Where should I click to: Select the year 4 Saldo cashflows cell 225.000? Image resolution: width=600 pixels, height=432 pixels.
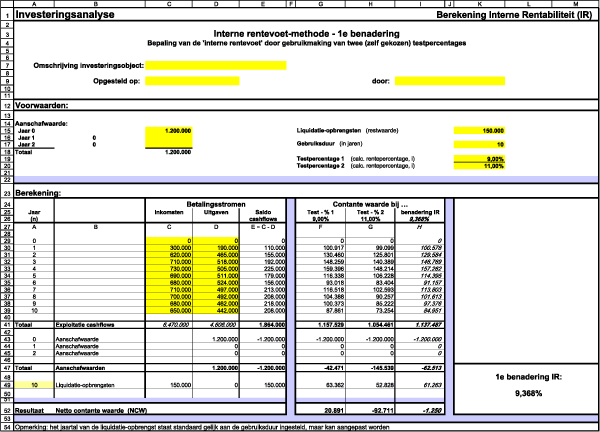(x=263, y=269)
